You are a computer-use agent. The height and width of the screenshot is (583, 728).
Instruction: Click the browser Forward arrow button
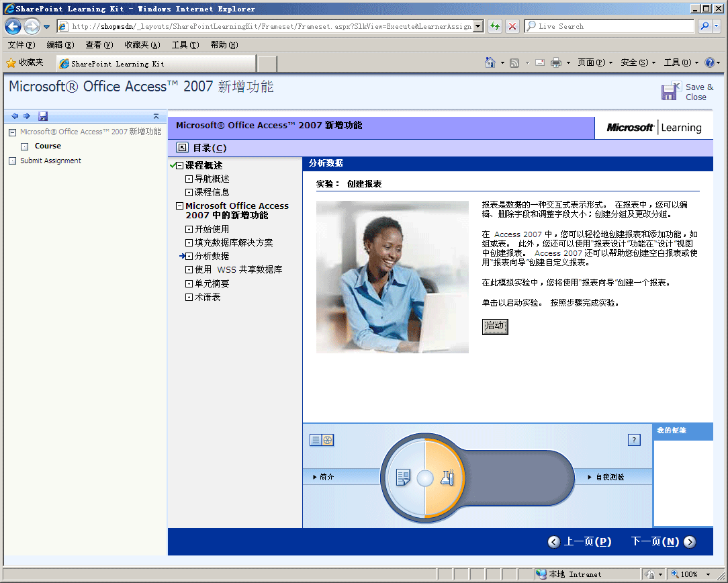[32, 26]
